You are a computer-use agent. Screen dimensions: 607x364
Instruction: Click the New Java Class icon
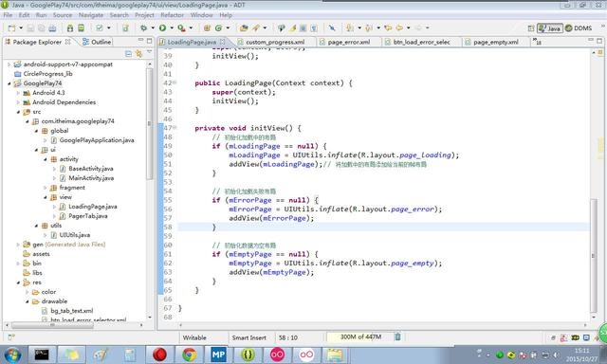tap(218, 27)
